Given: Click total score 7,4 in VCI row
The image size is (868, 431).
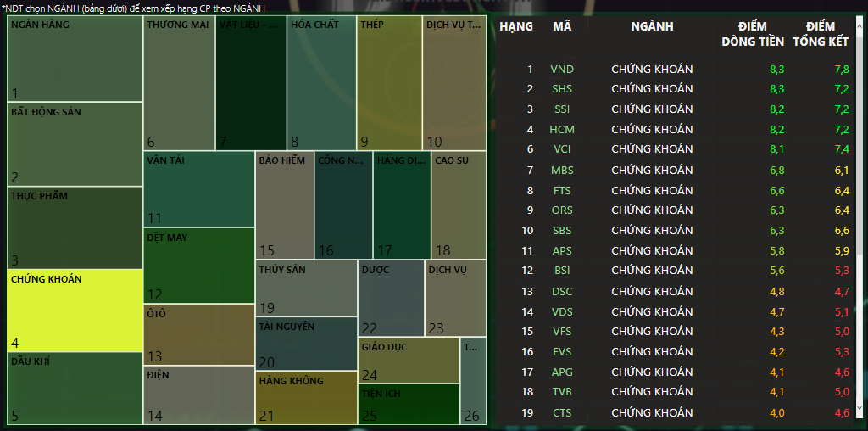Looking at the screenshot, I should (842, 149).
